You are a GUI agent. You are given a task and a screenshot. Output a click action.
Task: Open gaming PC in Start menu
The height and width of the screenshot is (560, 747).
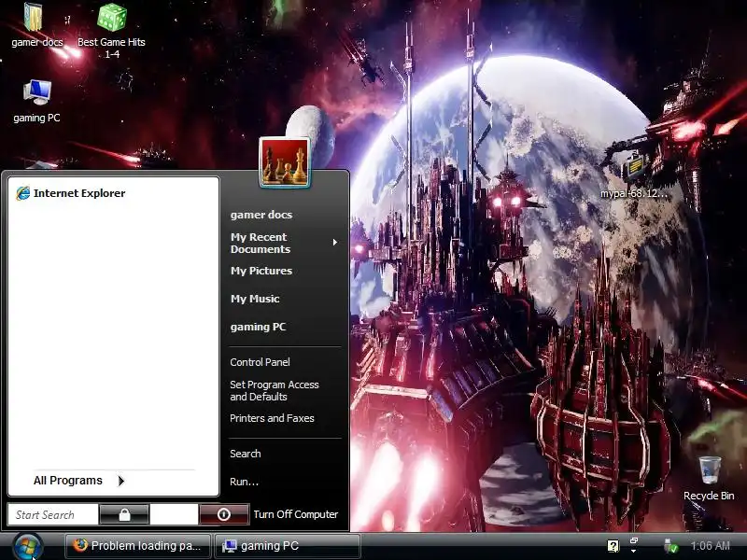(x=258, y=328)
